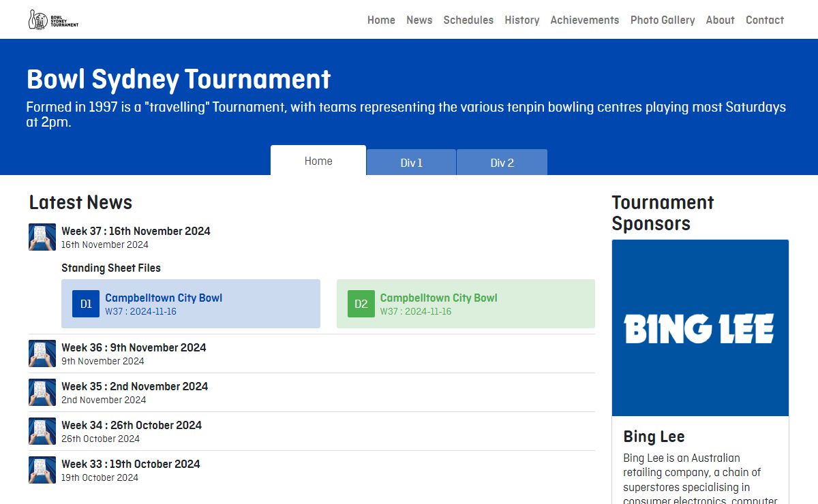Screen dimensions: 818x504
Task: Click the Week 33 news thumbnail icon
Action: click(x=42, y=470)
